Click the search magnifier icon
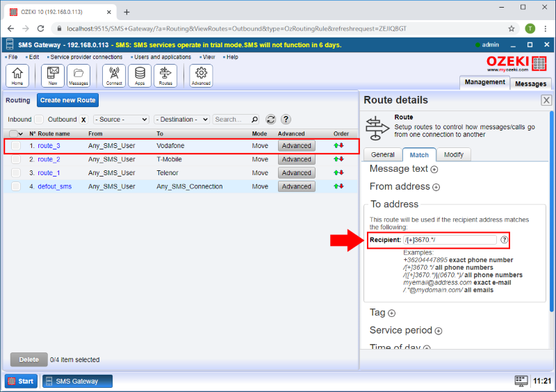Viewport: 556px width, 392px height. [x=254, y=120]
